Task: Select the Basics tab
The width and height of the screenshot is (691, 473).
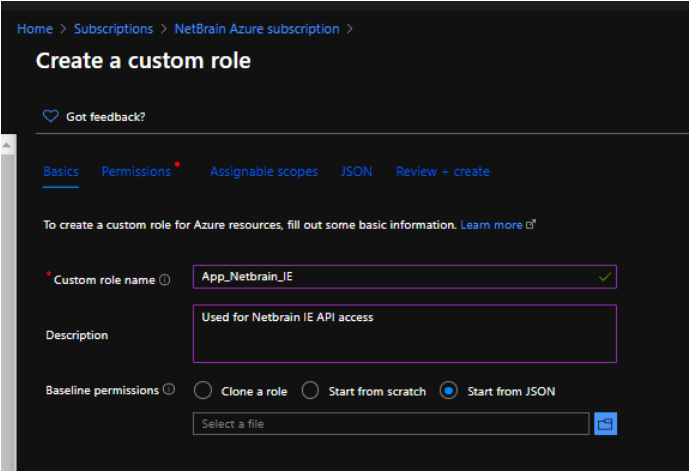Action: [61, 172]
